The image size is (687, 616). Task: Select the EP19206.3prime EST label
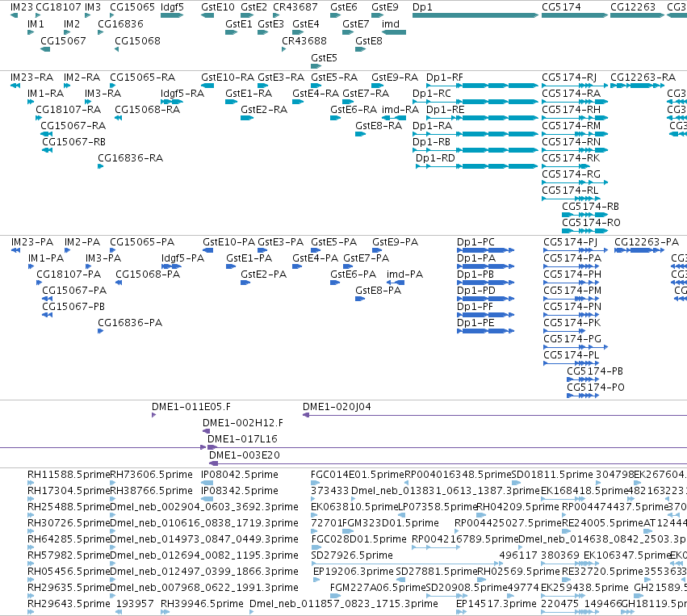(x=354, y=572)
